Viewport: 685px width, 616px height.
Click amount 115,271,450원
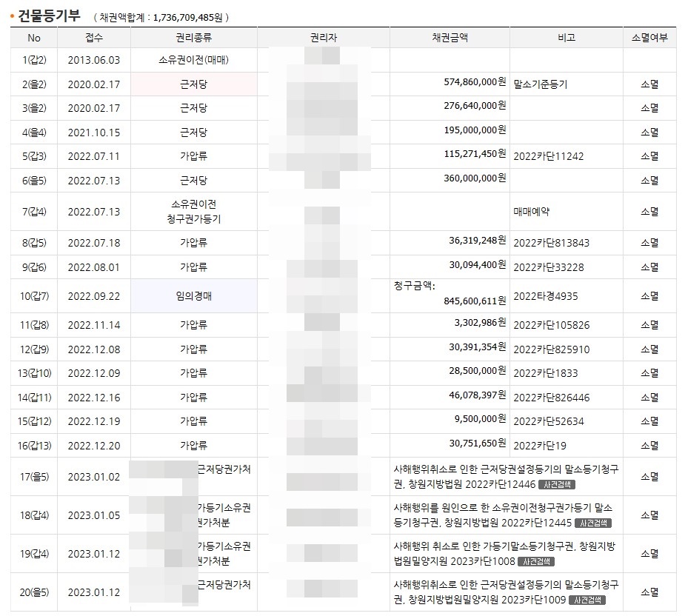coord(475,154)
